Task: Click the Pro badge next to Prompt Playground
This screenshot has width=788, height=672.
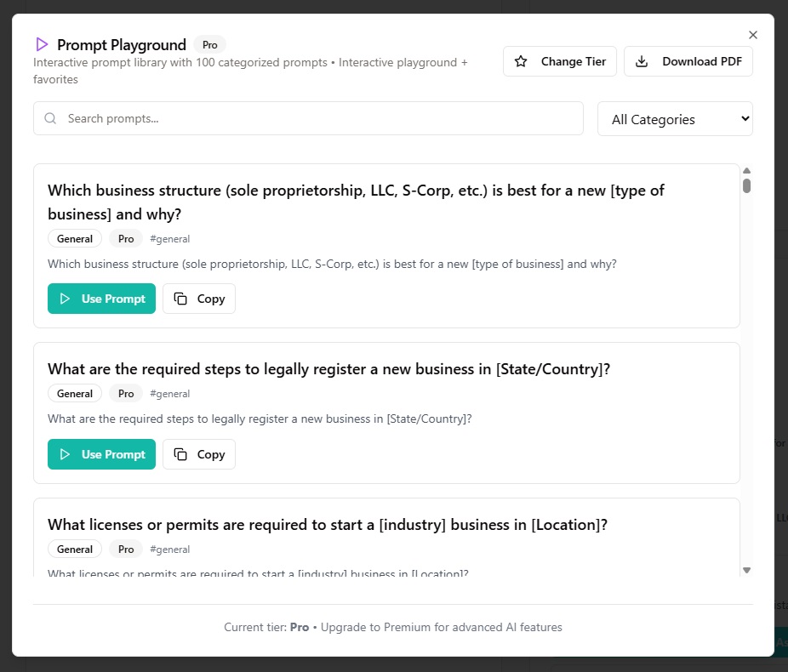Action: 209,45
